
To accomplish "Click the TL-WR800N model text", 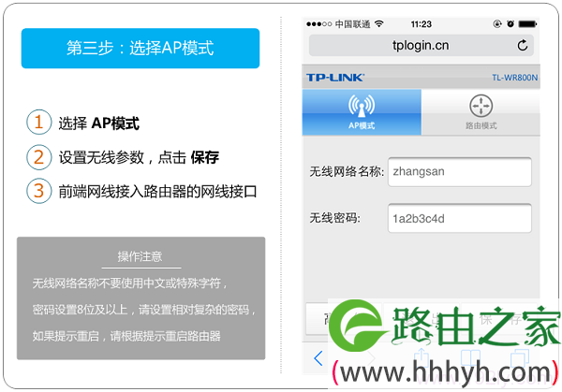I will tap(514, 78).
